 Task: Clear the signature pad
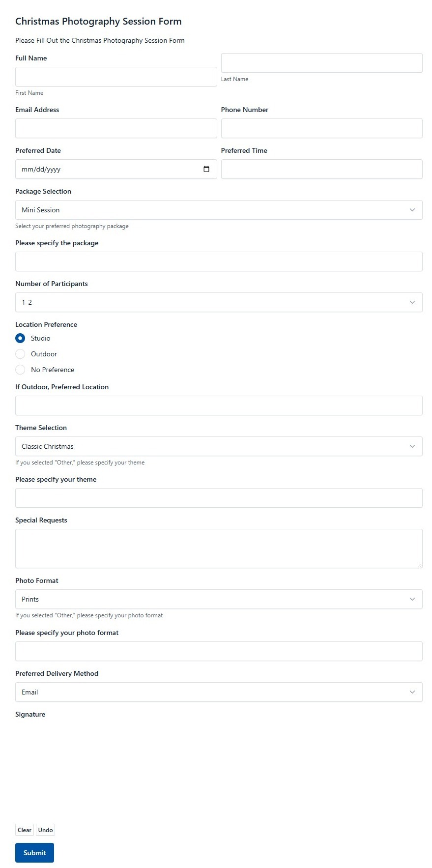tap(25, 830)
